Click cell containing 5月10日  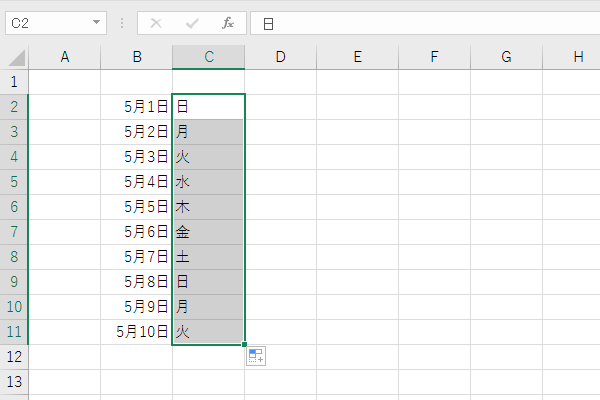tap(137, 332)
